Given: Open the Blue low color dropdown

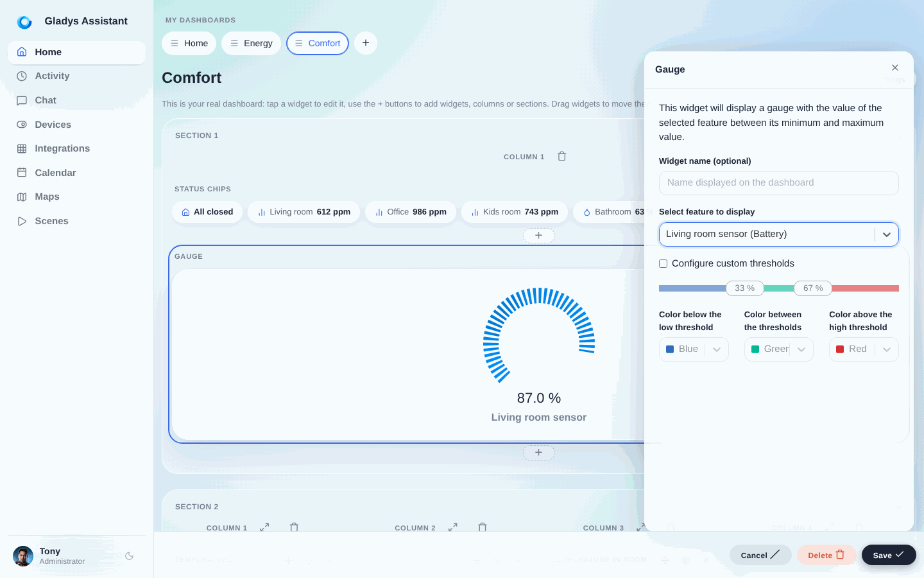Looking at the screenshot, I should 694,349.
